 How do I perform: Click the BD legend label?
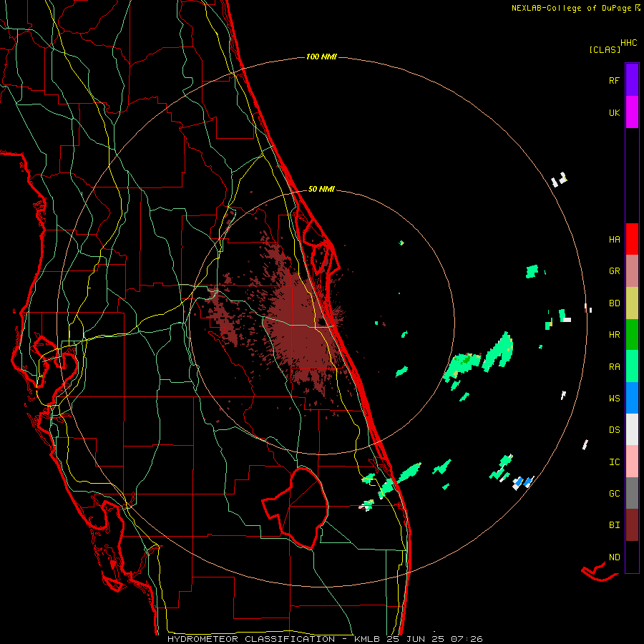pyautogui.click(x=614, y=303)
